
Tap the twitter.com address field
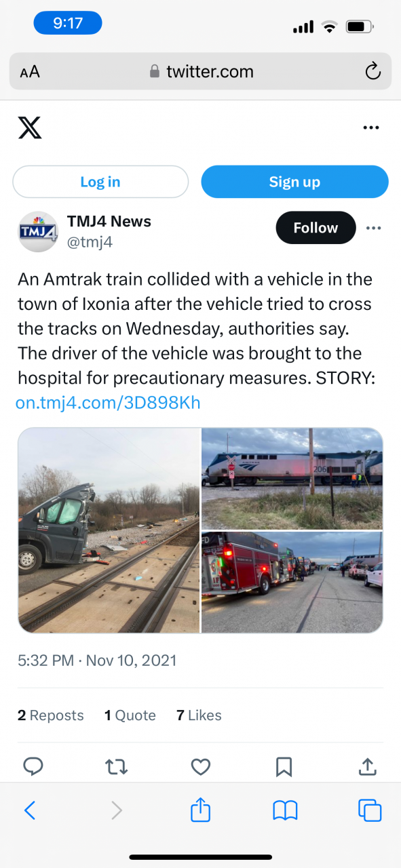tap(200, 71)
